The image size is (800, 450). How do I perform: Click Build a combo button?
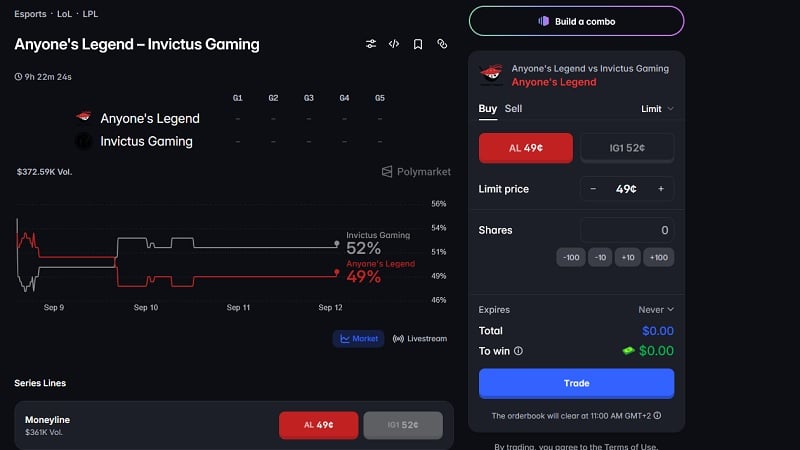tap(577, 21)
